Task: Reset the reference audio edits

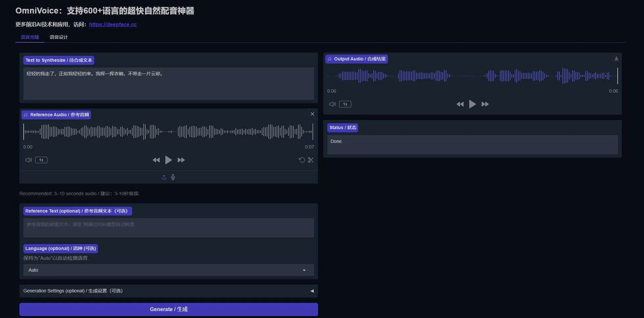Action: point(302,160)
